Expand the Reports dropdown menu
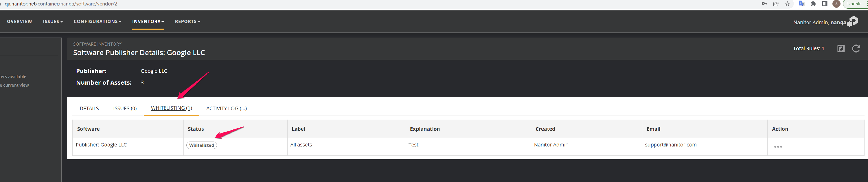The height and width of the screenshot is (182, 868). click(x=187, y=22)
